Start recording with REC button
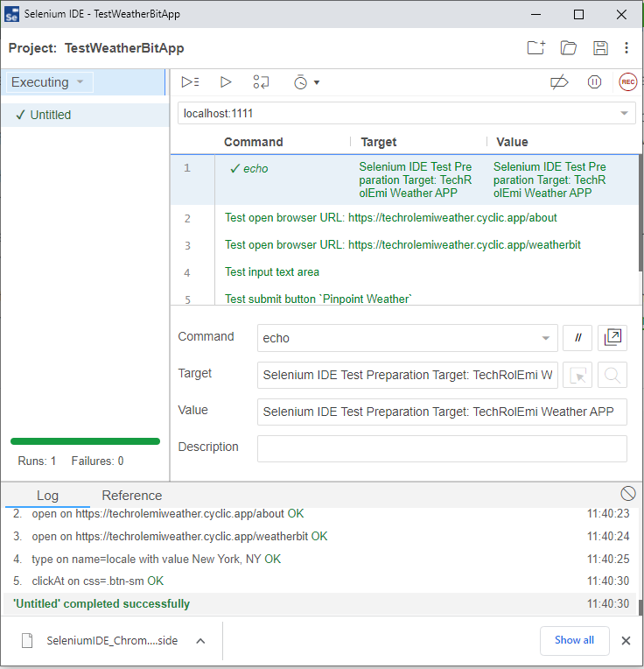644x669 pixels. pos(627,82)
